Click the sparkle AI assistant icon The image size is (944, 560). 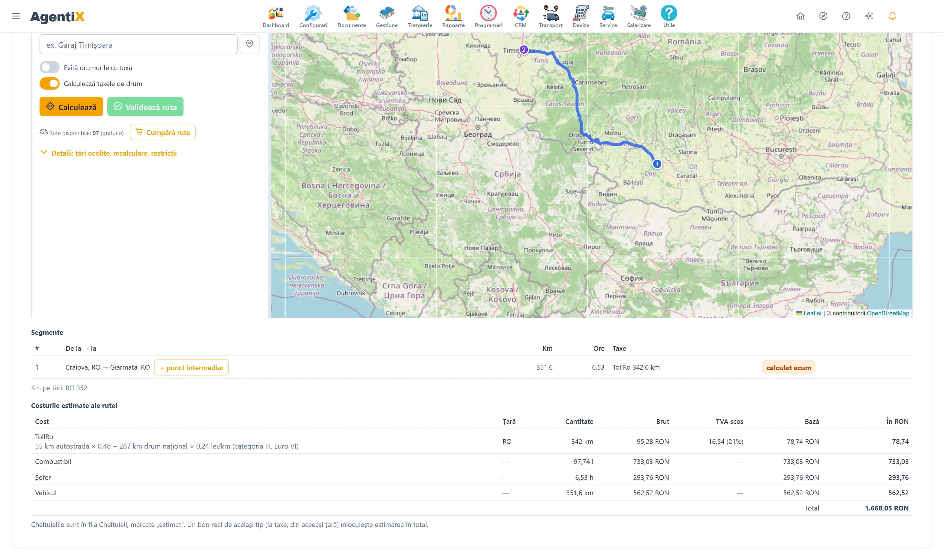point(869,16)
